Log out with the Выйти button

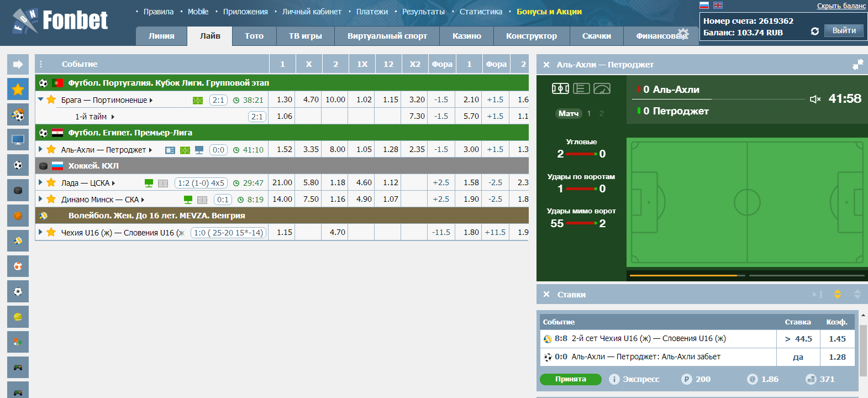844,30
